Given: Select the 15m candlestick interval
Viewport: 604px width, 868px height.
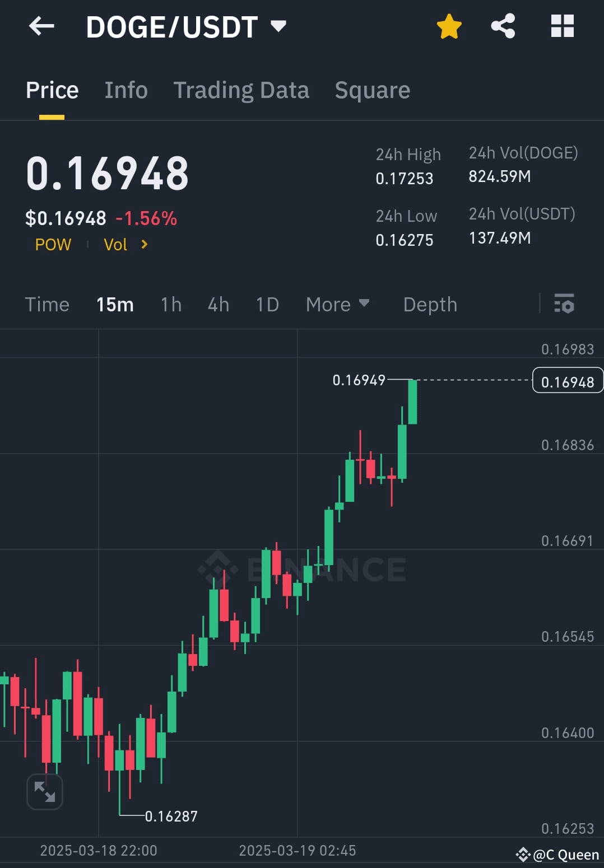Looking at the screenshot, I should [x=114, y=304].
